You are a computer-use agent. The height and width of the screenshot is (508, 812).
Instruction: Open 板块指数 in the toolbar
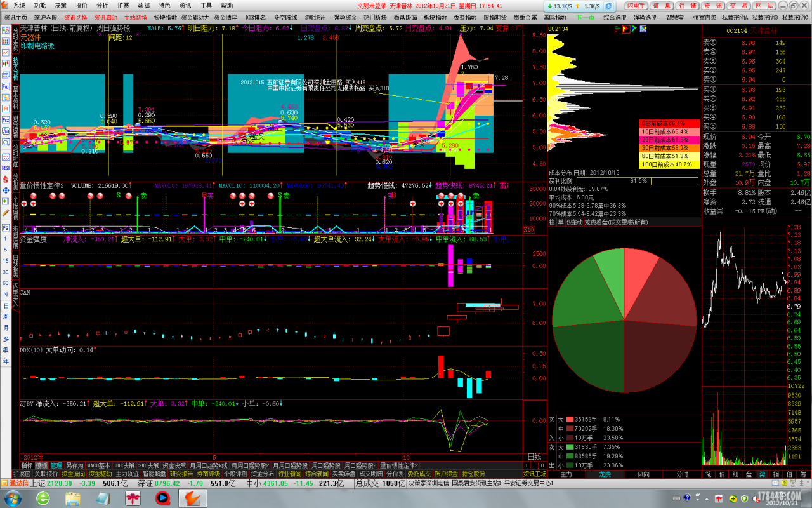pyautogui.click(x=165, y=17)
